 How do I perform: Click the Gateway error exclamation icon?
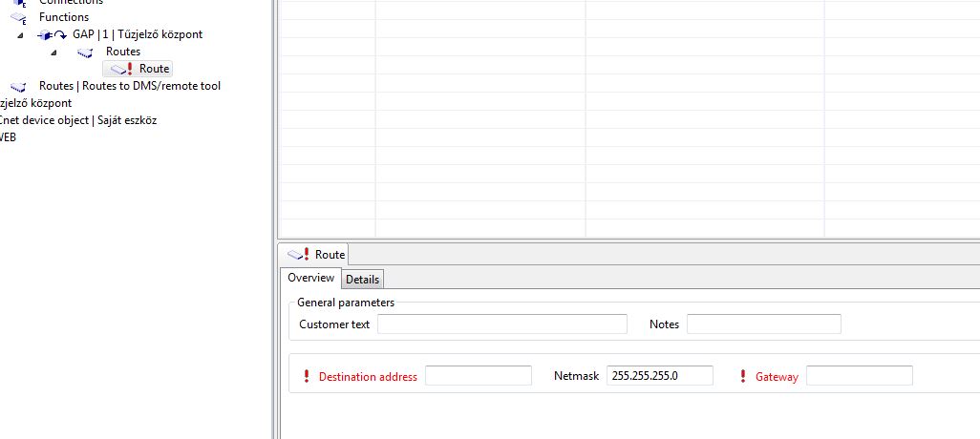tap(743, 377)
